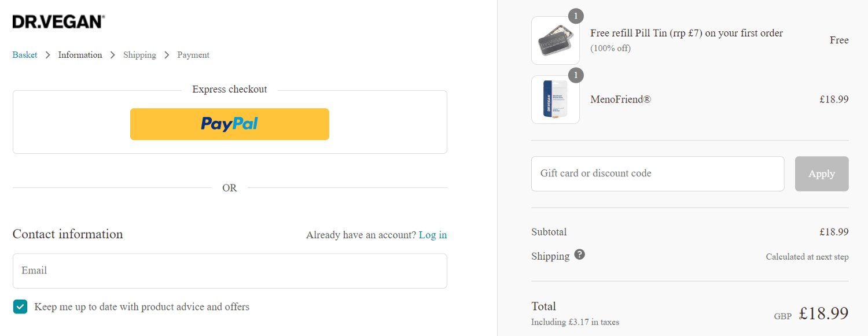868x336 pixels.
Task: Click the MenoFriend product thumbnail
Action: 555,99
